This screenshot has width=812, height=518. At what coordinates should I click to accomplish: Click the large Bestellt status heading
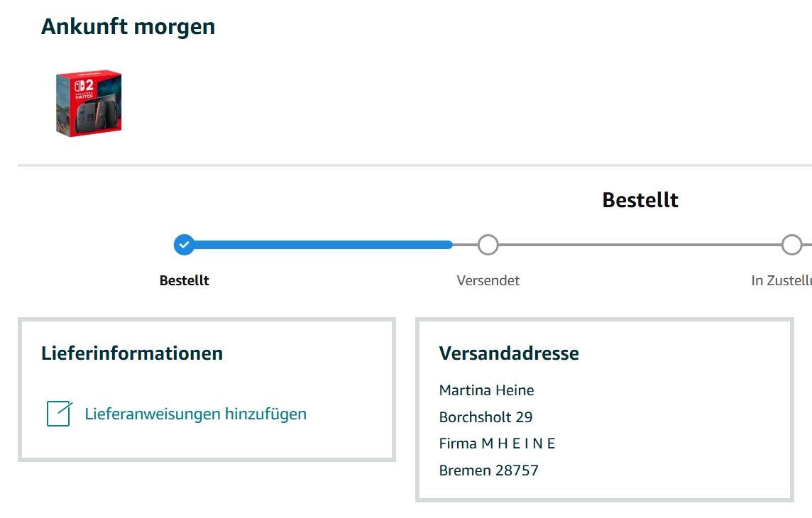pos(640,200)
